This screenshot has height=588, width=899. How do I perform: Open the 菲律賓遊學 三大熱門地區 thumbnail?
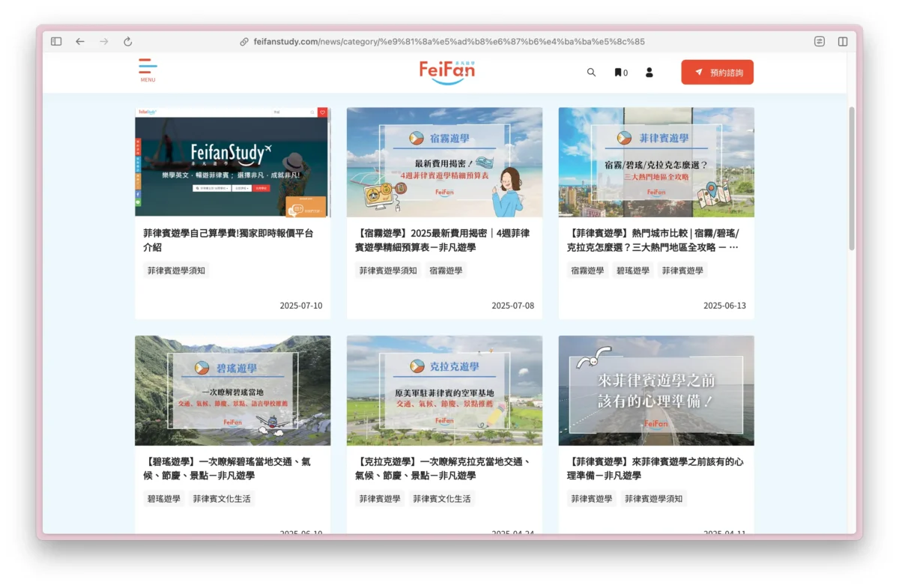[656, 162]
